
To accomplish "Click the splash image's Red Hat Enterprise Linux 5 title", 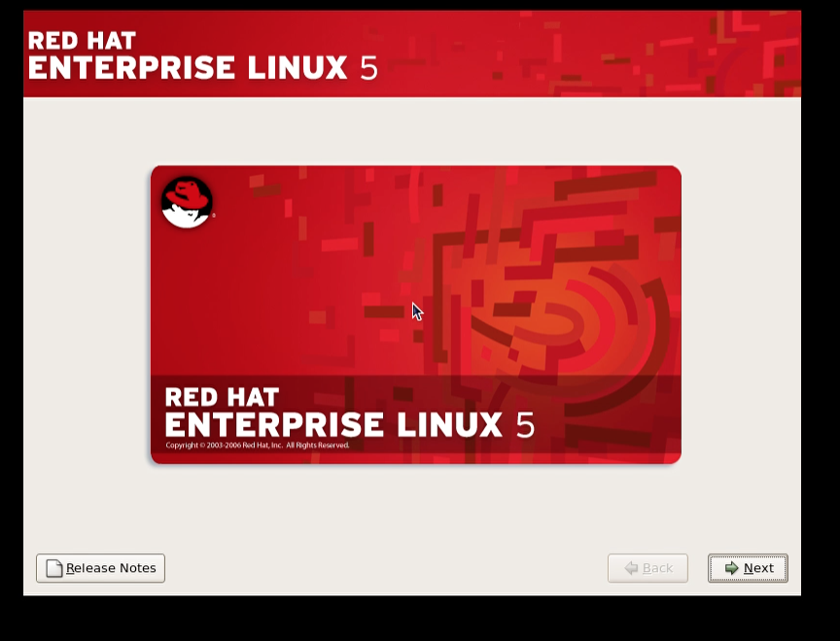I will point(349,412).
